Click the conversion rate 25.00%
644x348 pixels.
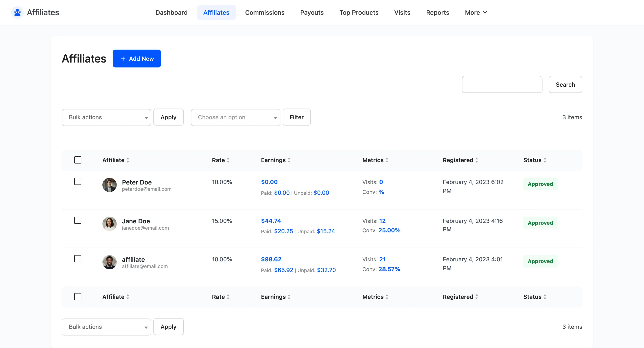pos(389,231)
